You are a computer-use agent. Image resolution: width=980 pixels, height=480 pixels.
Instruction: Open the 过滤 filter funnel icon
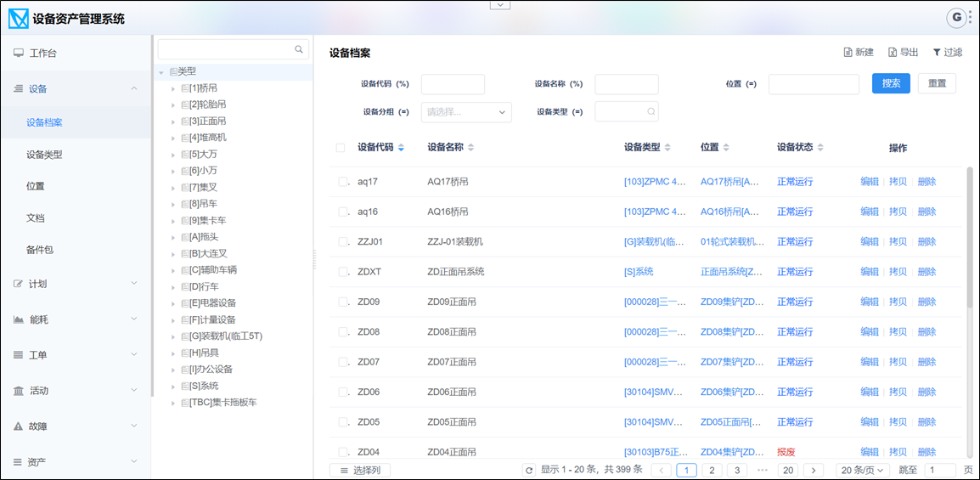[x=937, y=53]
